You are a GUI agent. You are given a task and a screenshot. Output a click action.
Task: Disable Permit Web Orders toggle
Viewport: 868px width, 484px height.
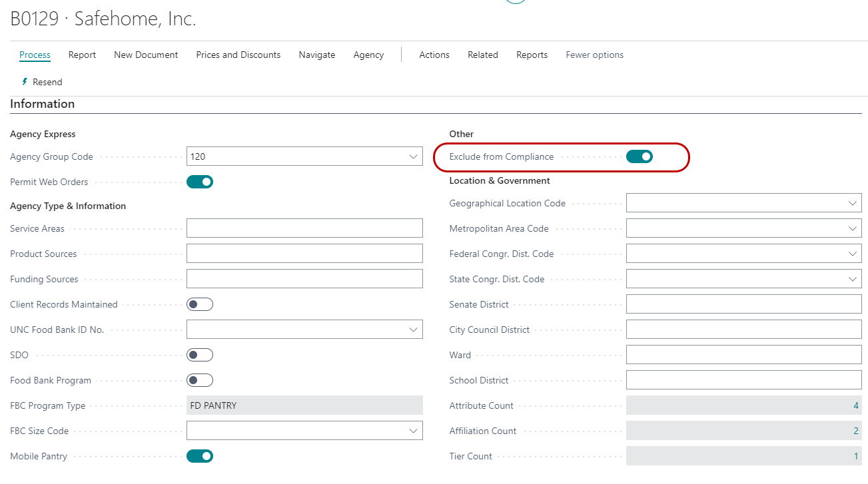(x=199, y=182)
